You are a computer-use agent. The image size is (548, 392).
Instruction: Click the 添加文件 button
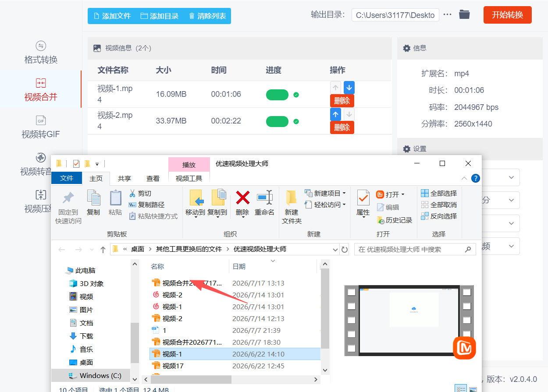coord(112,16)
